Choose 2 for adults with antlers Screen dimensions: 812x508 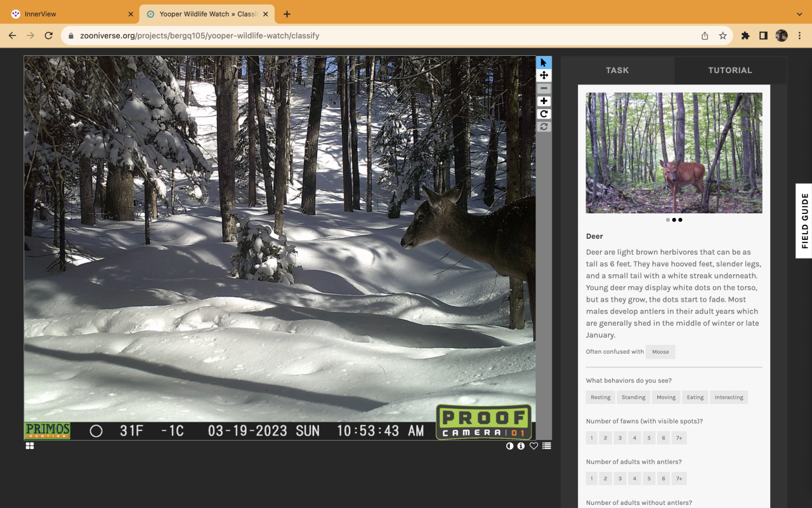(x=606, y=479)
